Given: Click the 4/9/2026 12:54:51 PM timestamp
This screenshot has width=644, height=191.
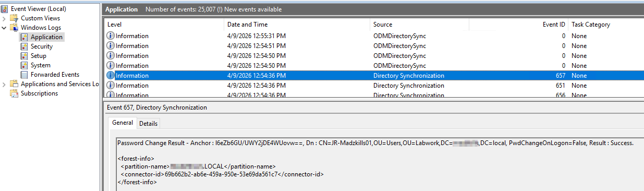Looking at the screenshot, I should (256, 46).
